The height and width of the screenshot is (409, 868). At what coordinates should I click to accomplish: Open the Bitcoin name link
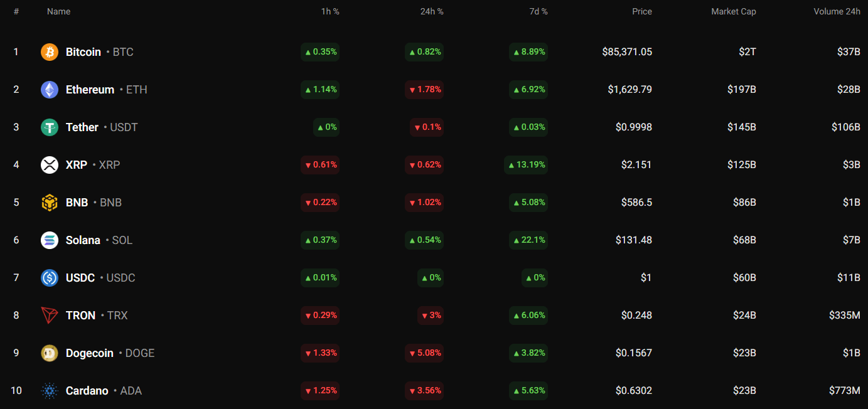click(83, 52)
